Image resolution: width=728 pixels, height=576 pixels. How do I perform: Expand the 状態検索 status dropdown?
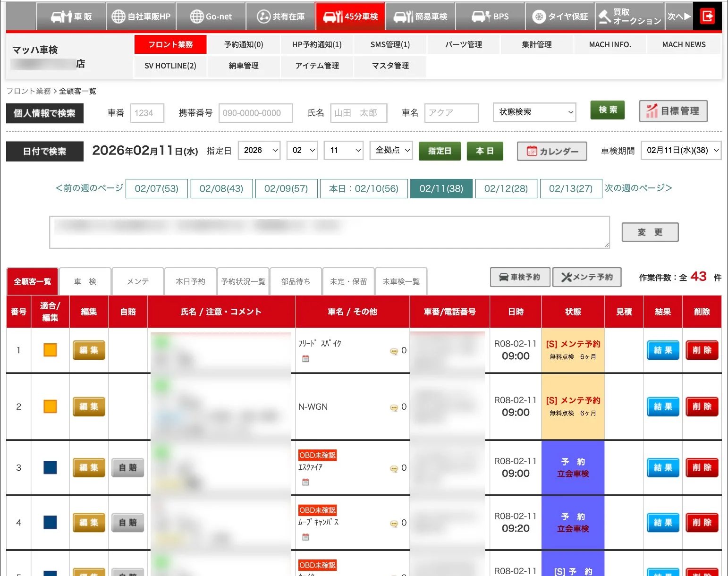tap(534, 112)
